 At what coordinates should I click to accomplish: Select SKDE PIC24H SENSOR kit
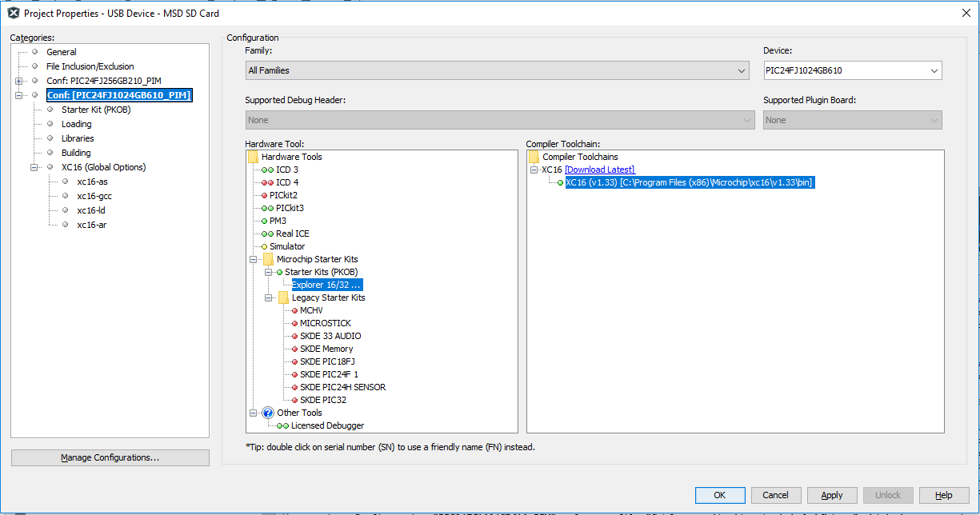pos(342,387)
